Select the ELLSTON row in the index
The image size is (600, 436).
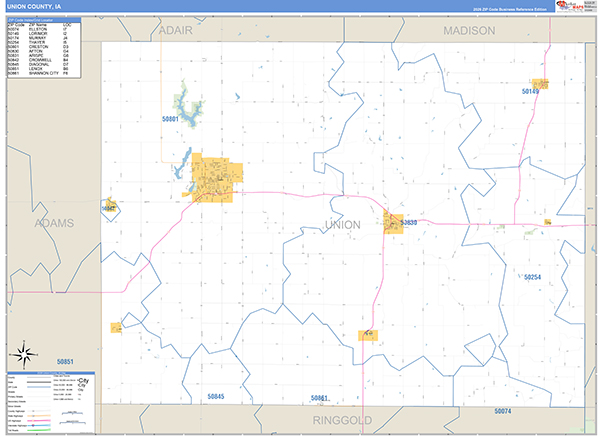(x=38, y=29)
